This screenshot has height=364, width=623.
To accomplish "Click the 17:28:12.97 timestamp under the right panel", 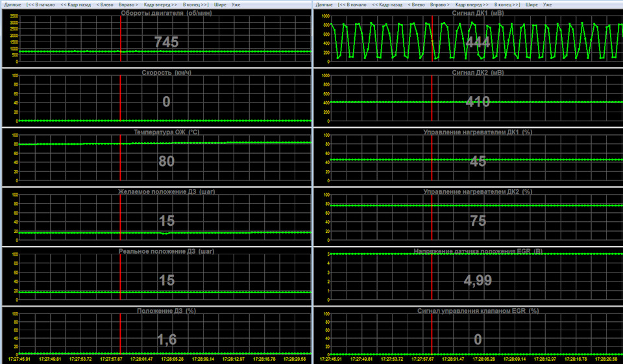I will [544, 359].
